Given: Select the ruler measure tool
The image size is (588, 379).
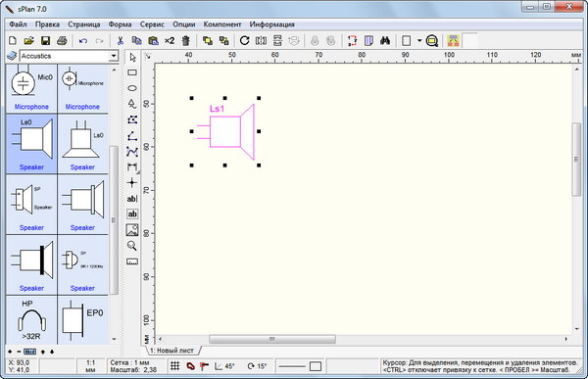Looking at the screenshot, I should coord(132,261).
